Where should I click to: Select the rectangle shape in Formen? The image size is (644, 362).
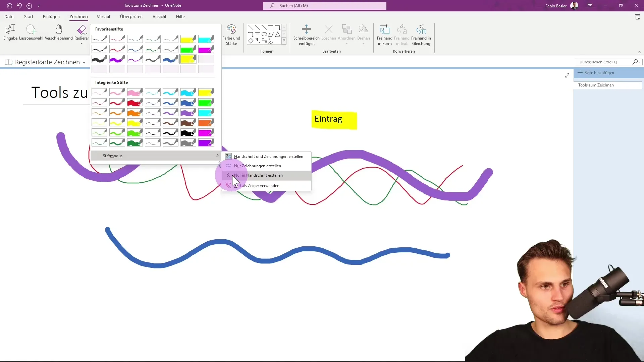tap(257, 34)
